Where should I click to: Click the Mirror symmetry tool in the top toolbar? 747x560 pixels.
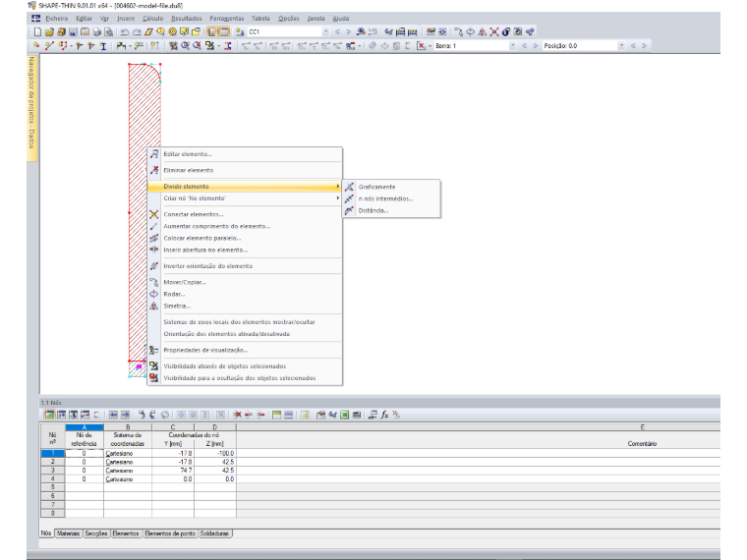click(483, 31)
